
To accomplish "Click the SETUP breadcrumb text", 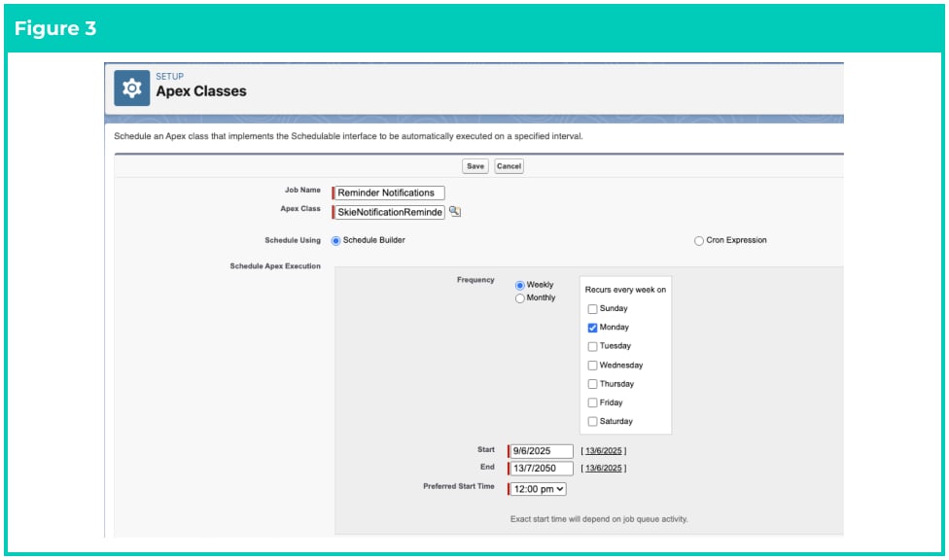I will click(169, 76).
